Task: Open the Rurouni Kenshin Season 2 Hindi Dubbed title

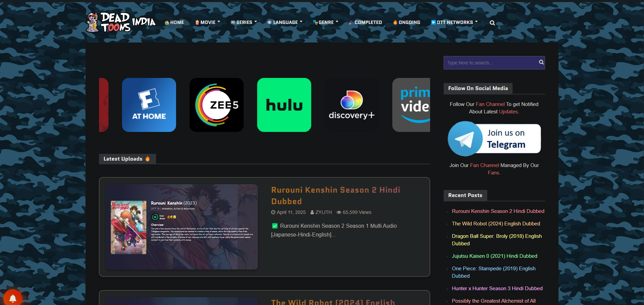Action: point(336,196)
